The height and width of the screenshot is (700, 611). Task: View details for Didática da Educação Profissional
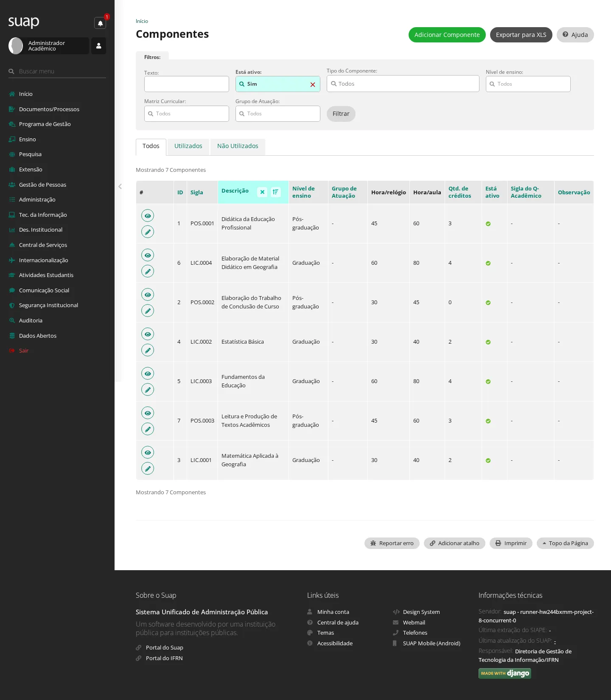[148, 216]
